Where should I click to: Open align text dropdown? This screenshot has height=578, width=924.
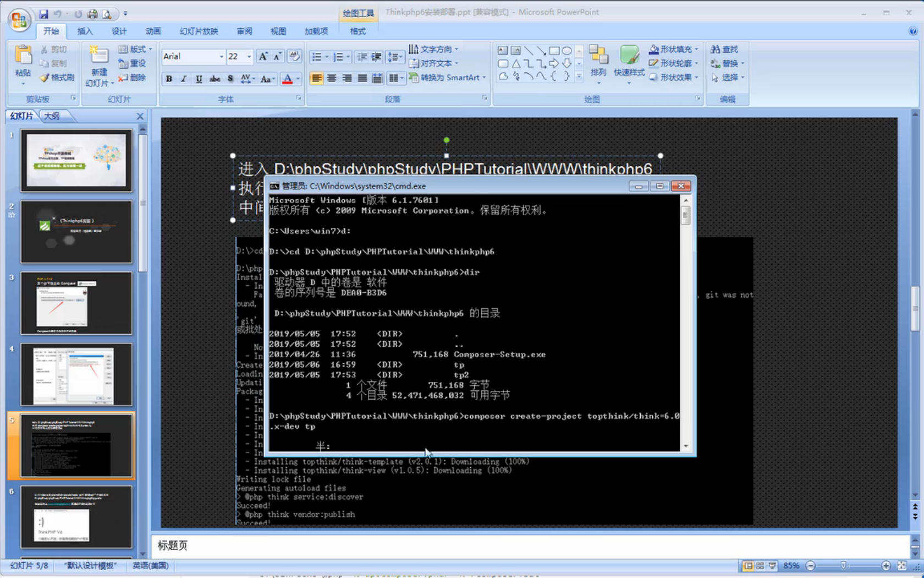(433, 63)
